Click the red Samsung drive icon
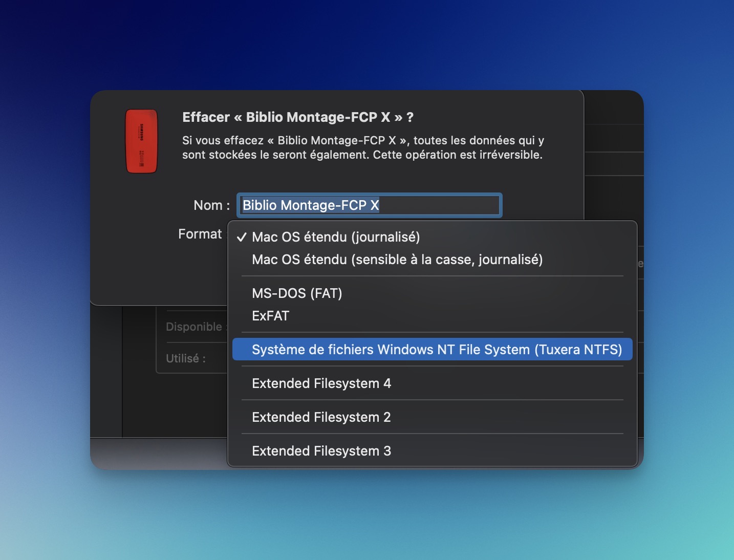Viewport: 734px width, 560px height. pyautogui.click(x=142, y=141)
